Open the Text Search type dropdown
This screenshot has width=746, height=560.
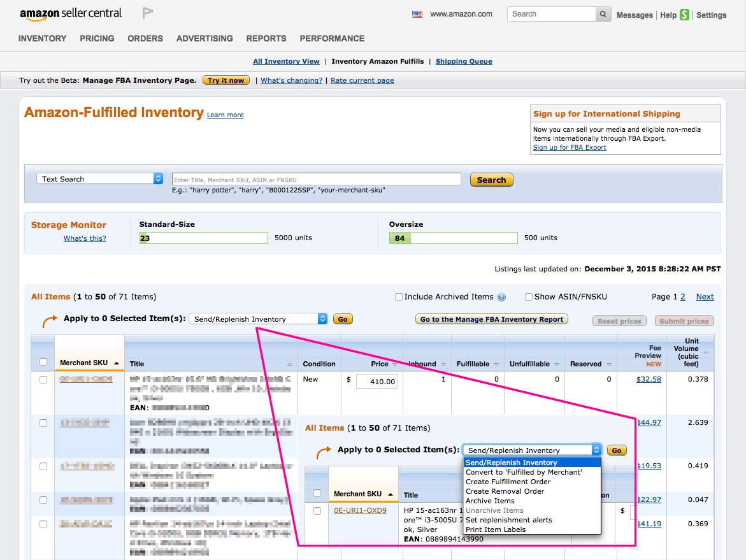pyautogui.click(x=100, y=179)
